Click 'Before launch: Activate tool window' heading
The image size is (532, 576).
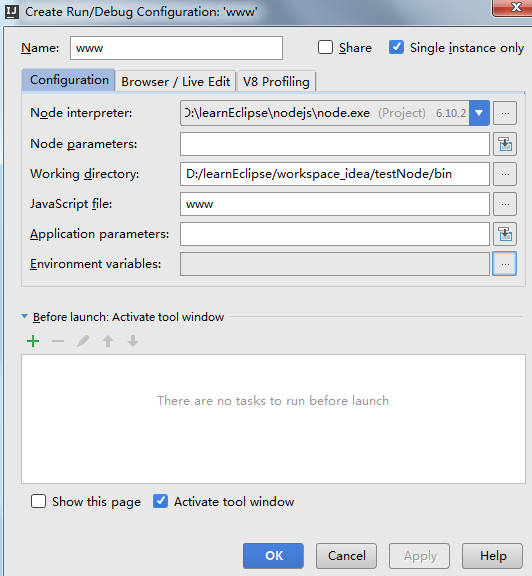[x=128, y=317]
